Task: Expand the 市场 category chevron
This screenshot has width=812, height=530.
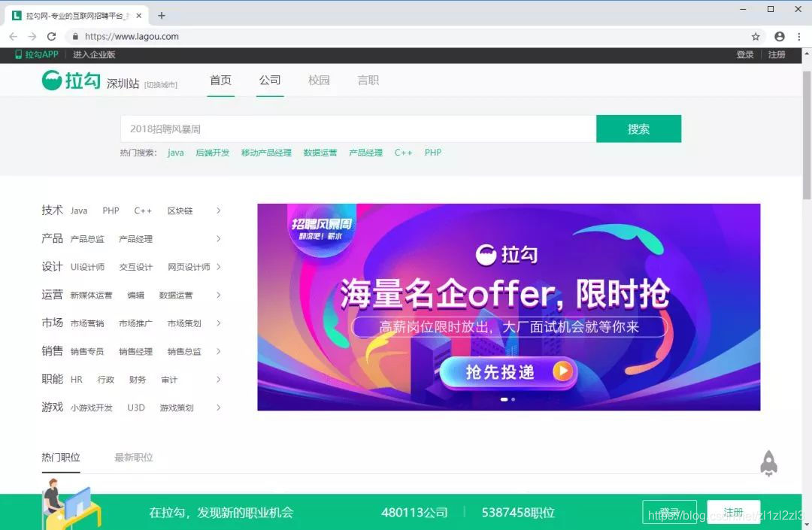Action: point(219,323)
